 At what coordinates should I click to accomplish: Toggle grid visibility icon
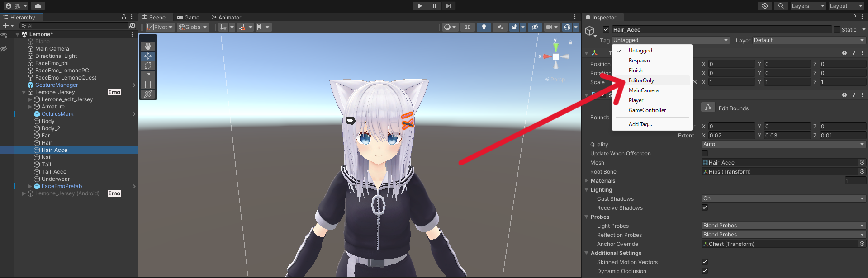pos(223,27)
